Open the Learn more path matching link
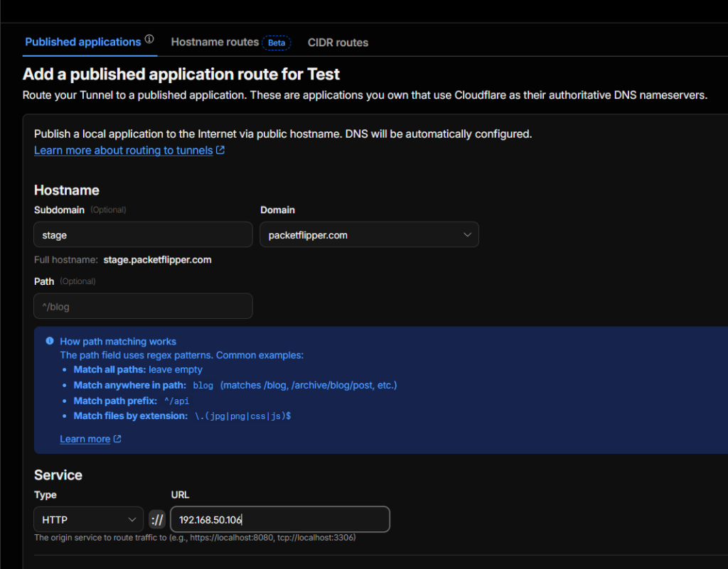728x569 pixels. point(85,439)
